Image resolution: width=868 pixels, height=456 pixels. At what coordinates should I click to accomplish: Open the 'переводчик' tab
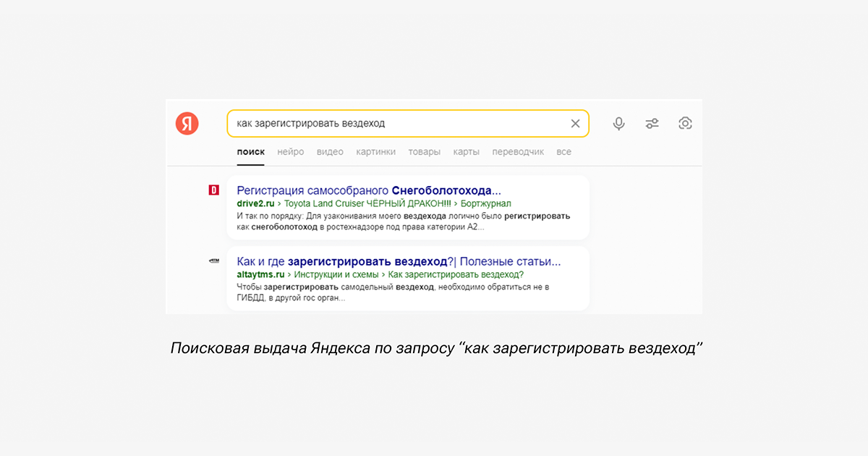518,152
